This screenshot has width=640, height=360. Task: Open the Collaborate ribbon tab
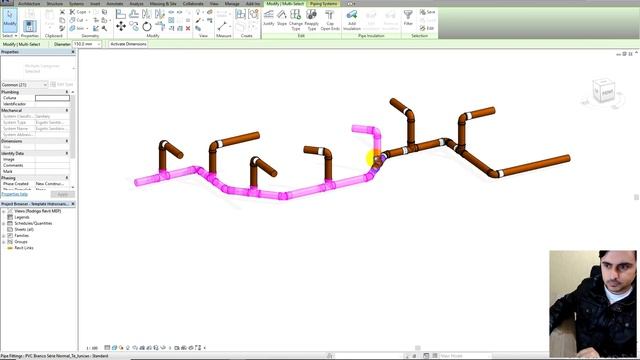193,4
